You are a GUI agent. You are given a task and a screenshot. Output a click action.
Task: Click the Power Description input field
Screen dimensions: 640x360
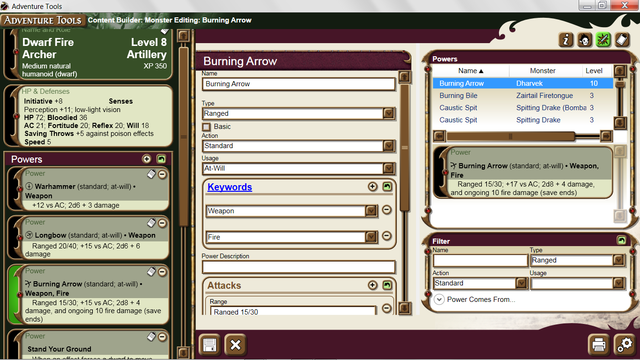click(x=298, y=267)
